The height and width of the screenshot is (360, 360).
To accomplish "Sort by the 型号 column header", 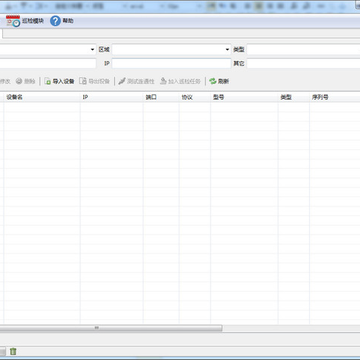I will point(244,97).
